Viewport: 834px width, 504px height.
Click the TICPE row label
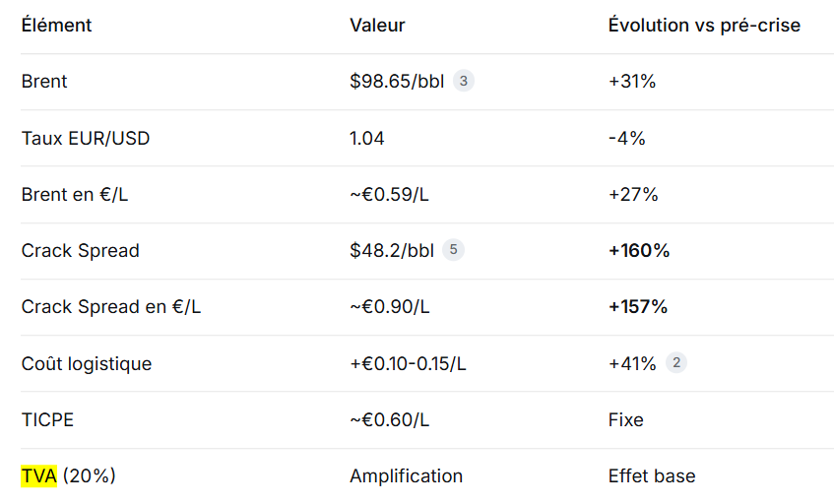click(47, 420)
